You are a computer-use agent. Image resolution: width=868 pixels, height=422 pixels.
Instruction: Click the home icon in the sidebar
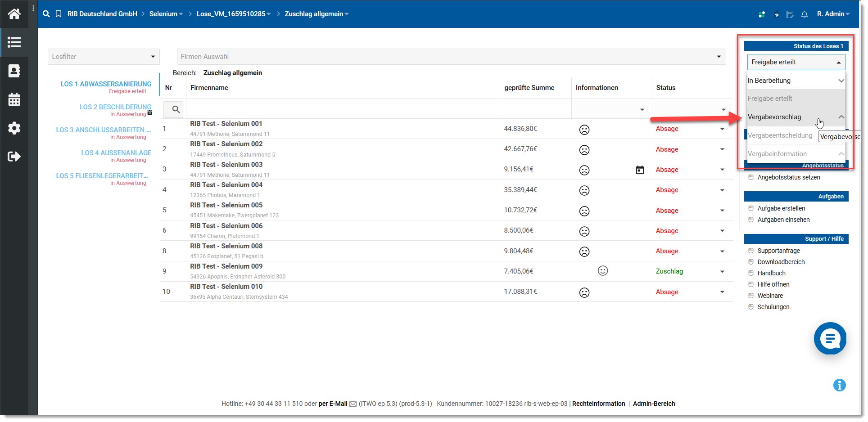coord(14,14)
